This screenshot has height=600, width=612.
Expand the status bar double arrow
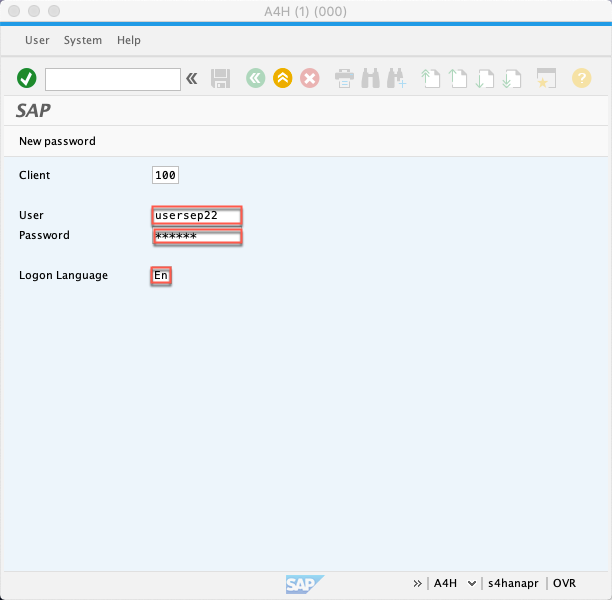417,583
